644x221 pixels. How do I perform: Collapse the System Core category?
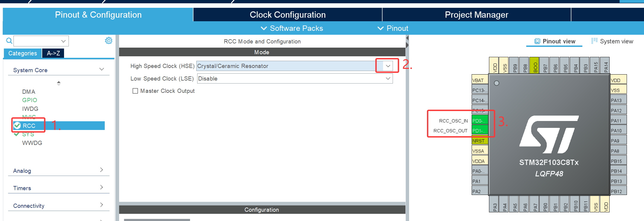point(101,69)
